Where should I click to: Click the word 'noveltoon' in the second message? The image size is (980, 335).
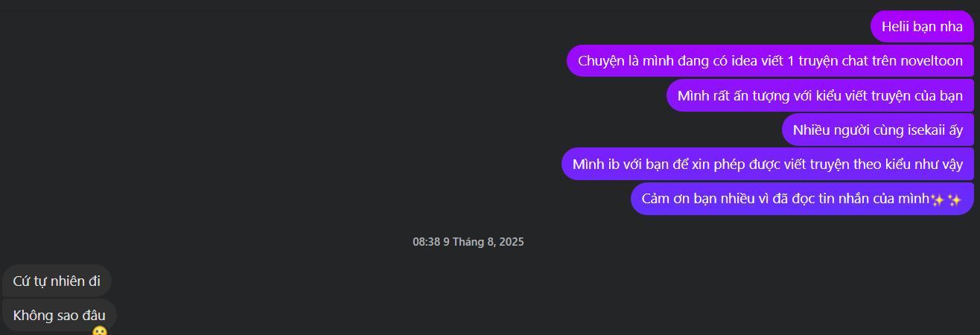[932, 61]
